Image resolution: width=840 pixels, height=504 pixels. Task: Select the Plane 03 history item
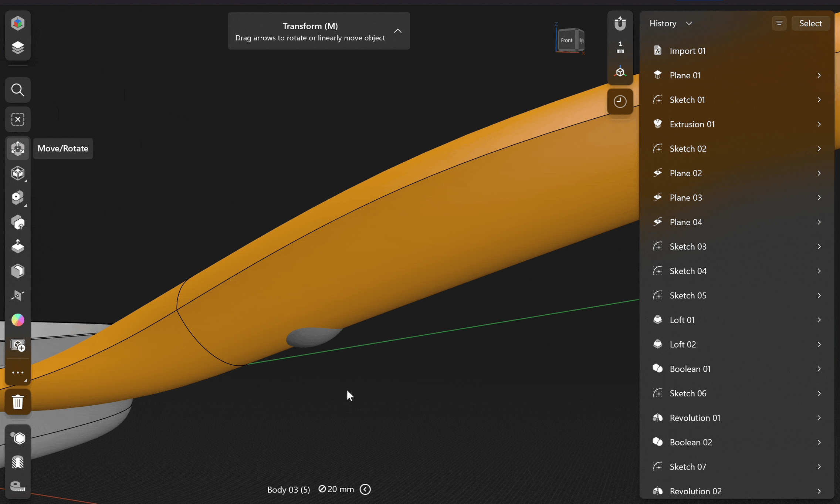coord(737,197)
